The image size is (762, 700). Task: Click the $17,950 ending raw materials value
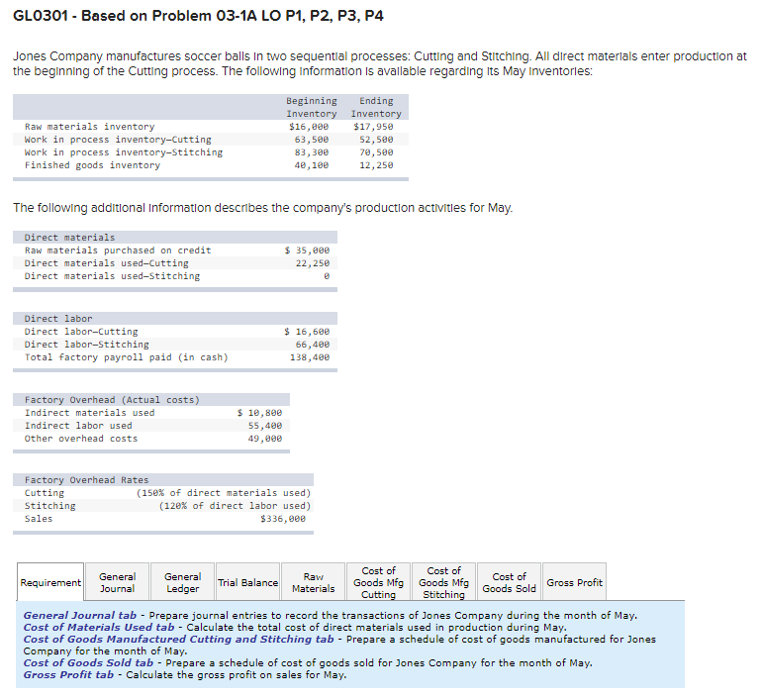click(x=373, y=127)
